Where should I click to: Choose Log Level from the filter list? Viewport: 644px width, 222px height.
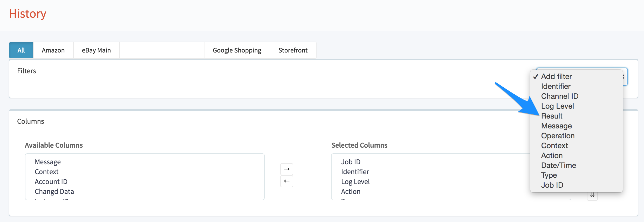pos(557,106)
